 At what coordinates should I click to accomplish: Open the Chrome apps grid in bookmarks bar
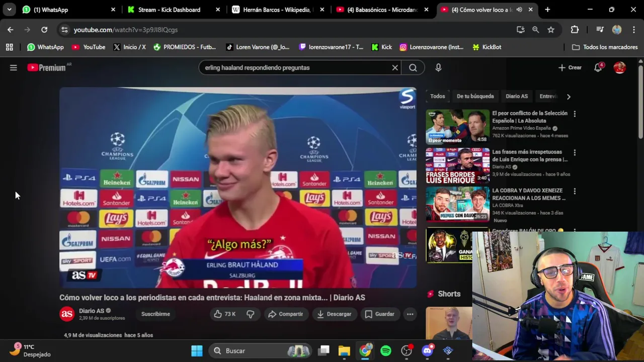[9, 47]
